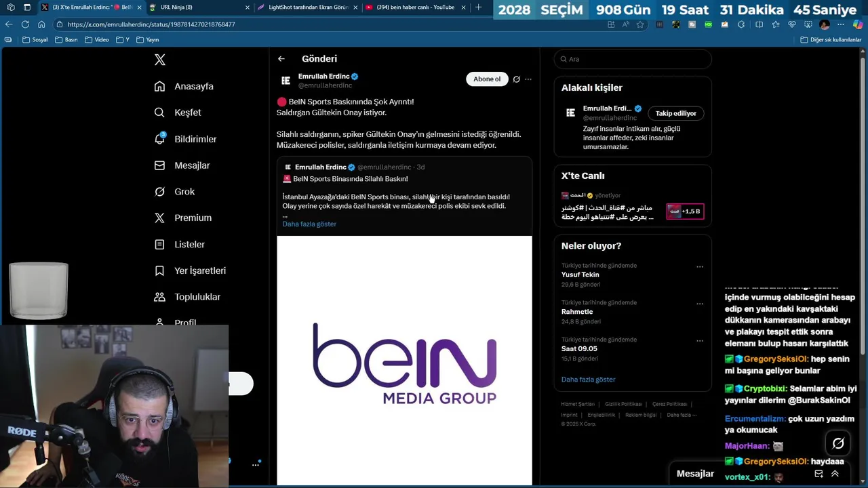Open the beIN Media Group image

click(x=404, y=361)
